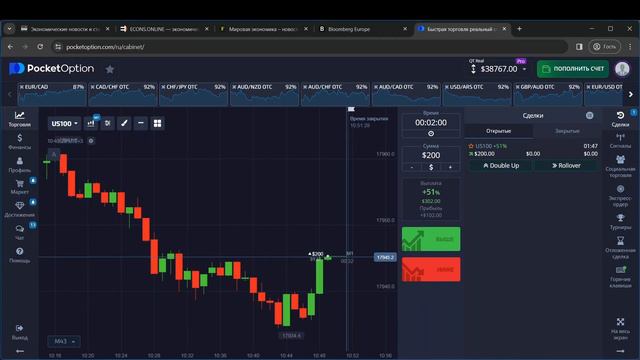Collapse left sidebar with arrow icon
640x360 pixels.
click(x=19, y=351)
